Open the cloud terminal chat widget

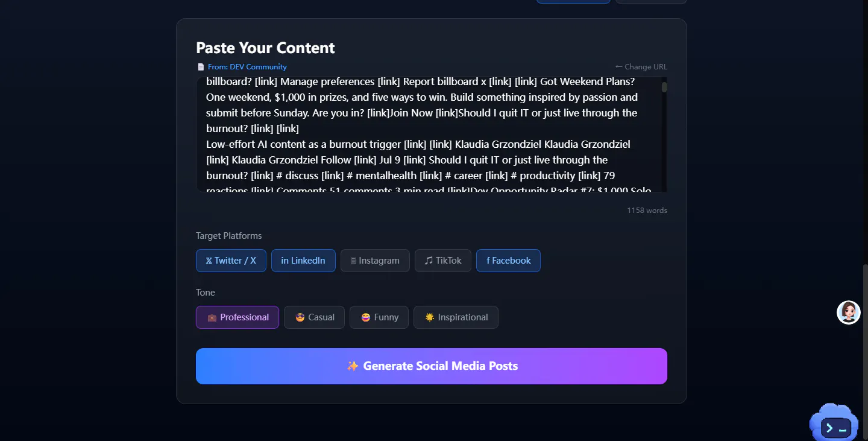834,423
